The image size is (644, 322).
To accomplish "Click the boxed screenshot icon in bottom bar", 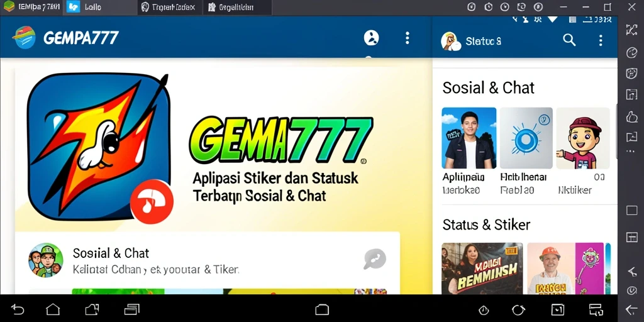I will (x=557, y=309).
